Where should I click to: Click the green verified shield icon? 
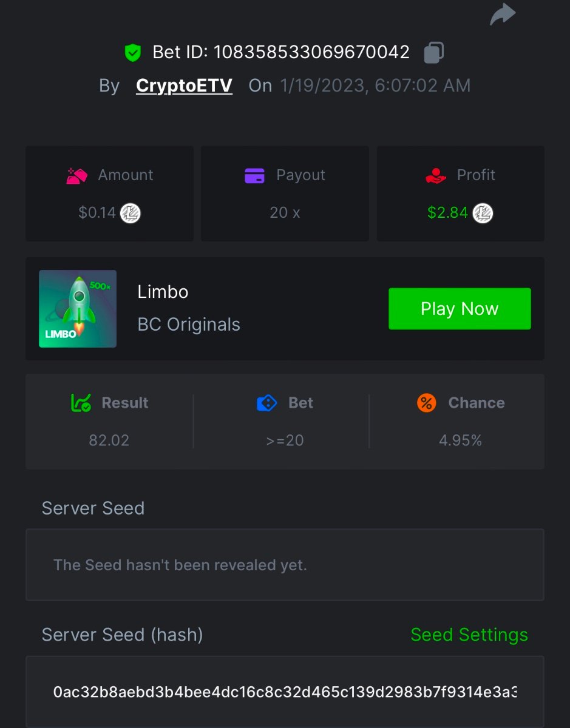point(132,53)
